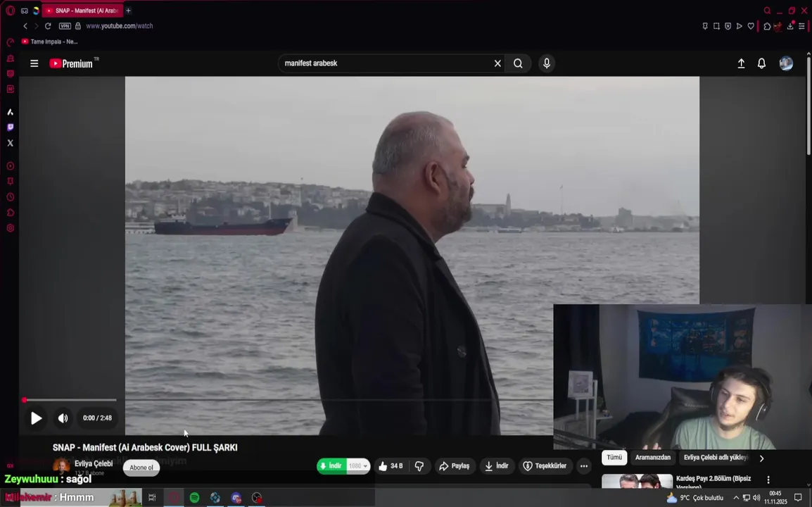Click YouTube İndir download button
This screenshot has height=507, width=812.
[x=497, y=466]
